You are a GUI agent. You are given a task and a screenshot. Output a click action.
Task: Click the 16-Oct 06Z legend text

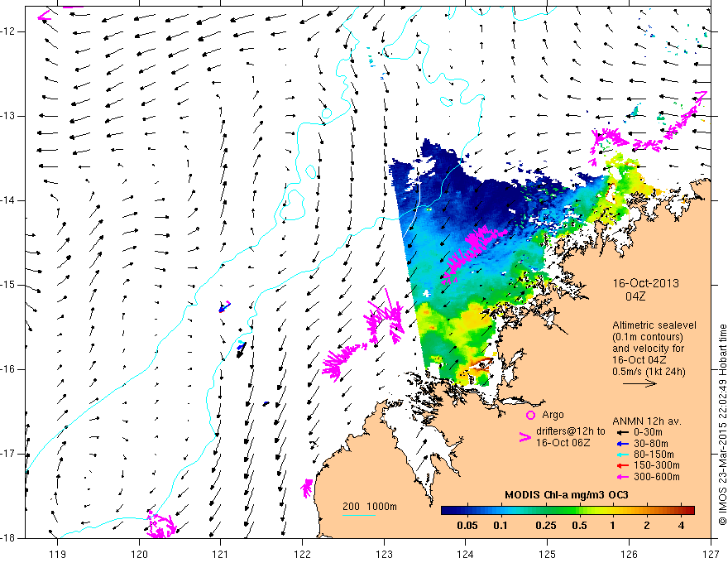[x=563, y=443]
